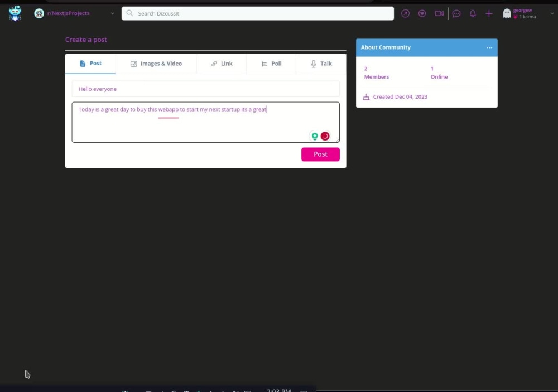Select the Poll post option
The width and height of the screenshot is (558, 392).
tap(271, 64)
